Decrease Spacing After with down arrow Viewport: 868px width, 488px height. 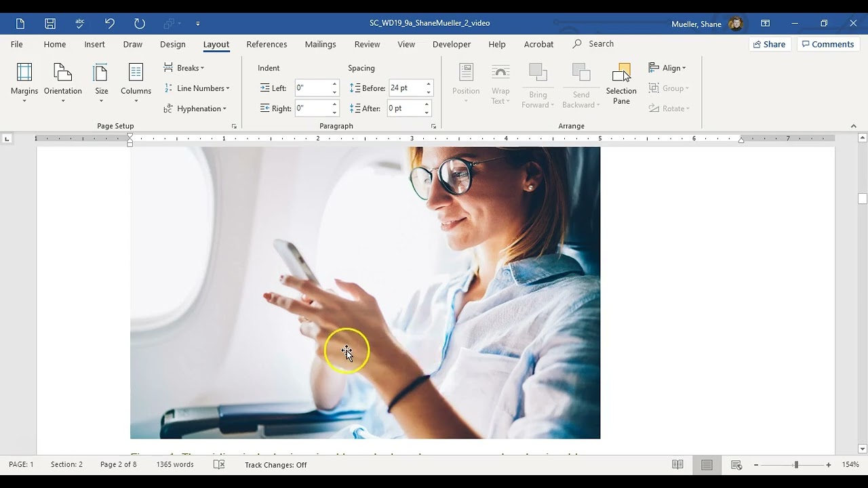(x=427, y=112)
